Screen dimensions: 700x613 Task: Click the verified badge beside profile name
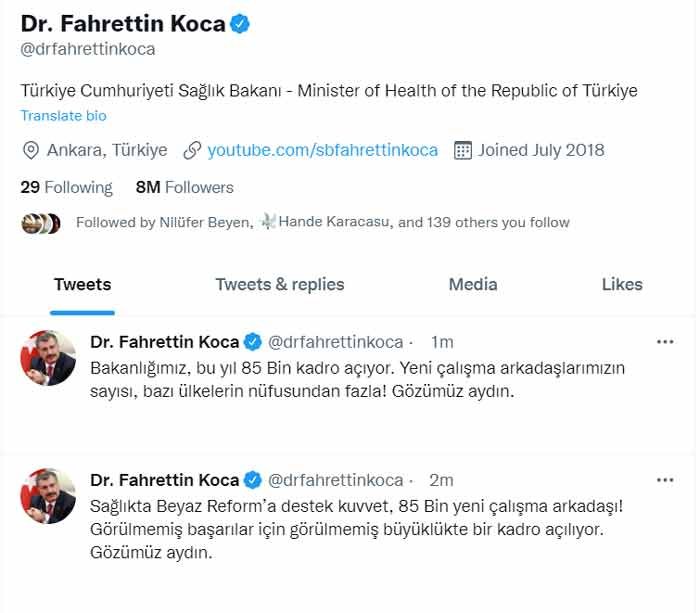point(241,24)
